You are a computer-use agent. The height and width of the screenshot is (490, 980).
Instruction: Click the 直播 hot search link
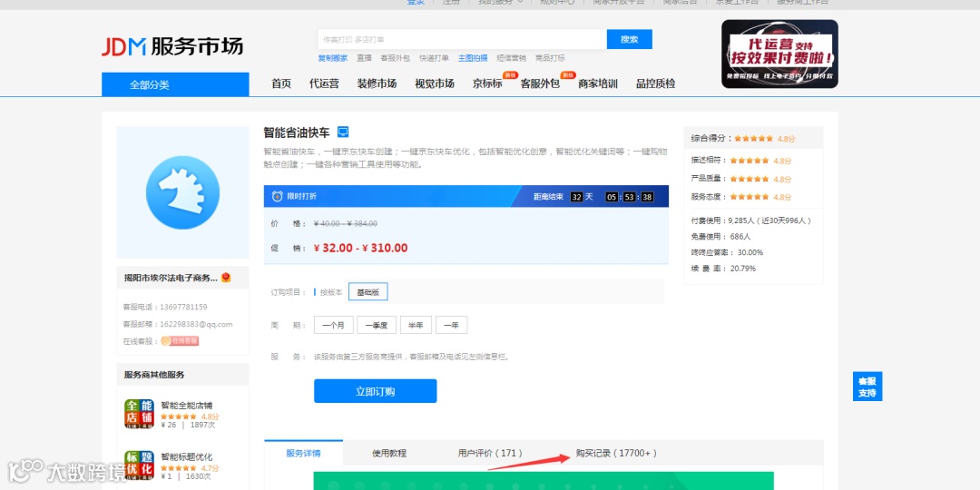[x=365, y=58]
